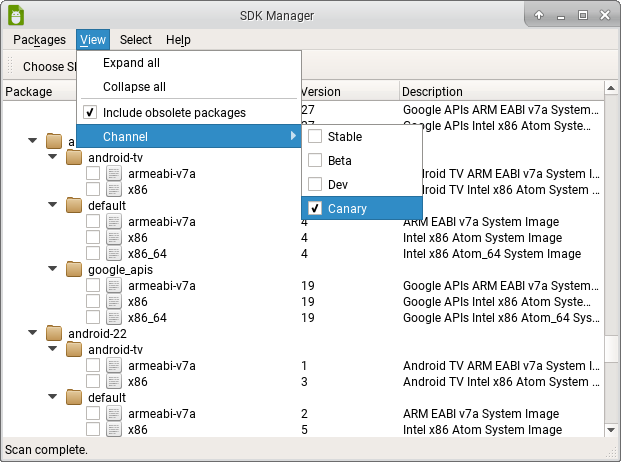Image resolution: width=621 pixels, height=462 pixels.
Task: Collapse the partially hidden top-level platform node
Action: 32,140
